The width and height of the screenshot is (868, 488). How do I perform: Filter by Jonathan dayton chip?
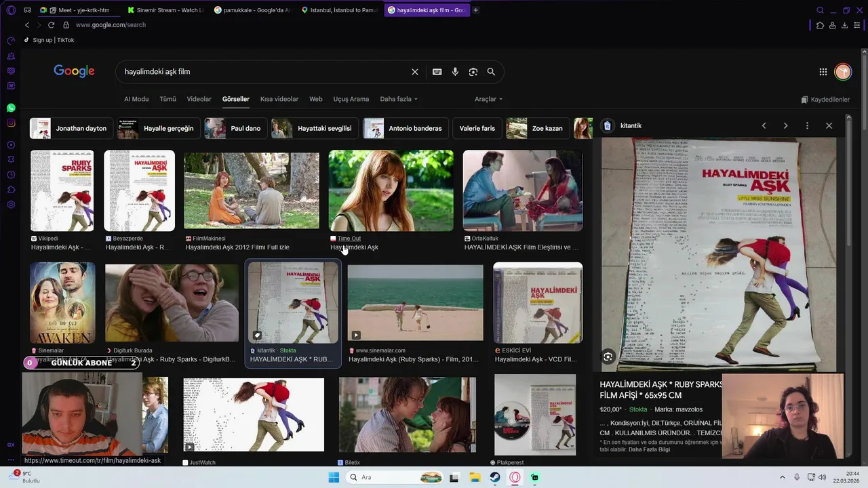coord(72,128)
